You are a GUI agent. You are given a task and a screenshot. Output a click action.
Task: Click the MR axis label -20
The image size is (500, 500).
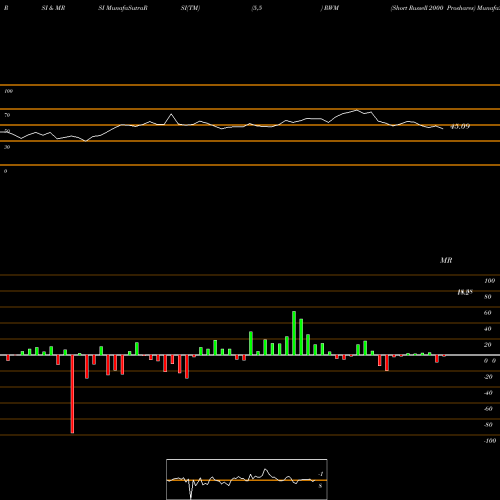(x=488, y=377)
